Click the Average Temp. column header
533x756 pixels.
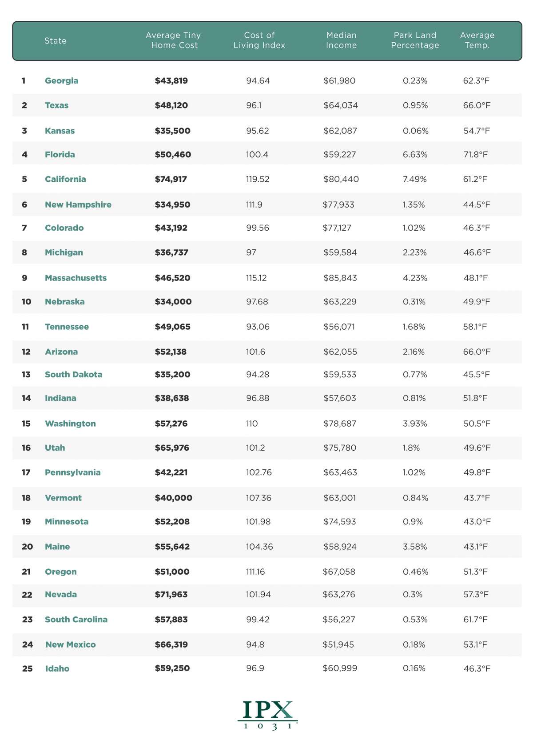pyautogui.click(x=477, y=40)
